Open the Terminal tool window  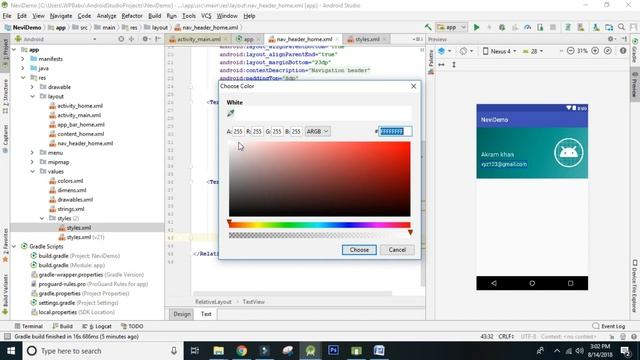(29, 326)
